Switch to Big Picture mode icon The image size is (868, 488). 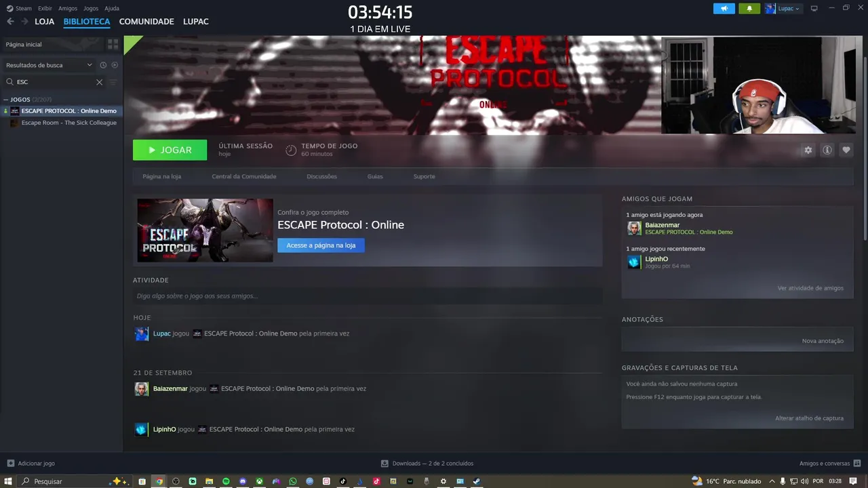(814, 8)
